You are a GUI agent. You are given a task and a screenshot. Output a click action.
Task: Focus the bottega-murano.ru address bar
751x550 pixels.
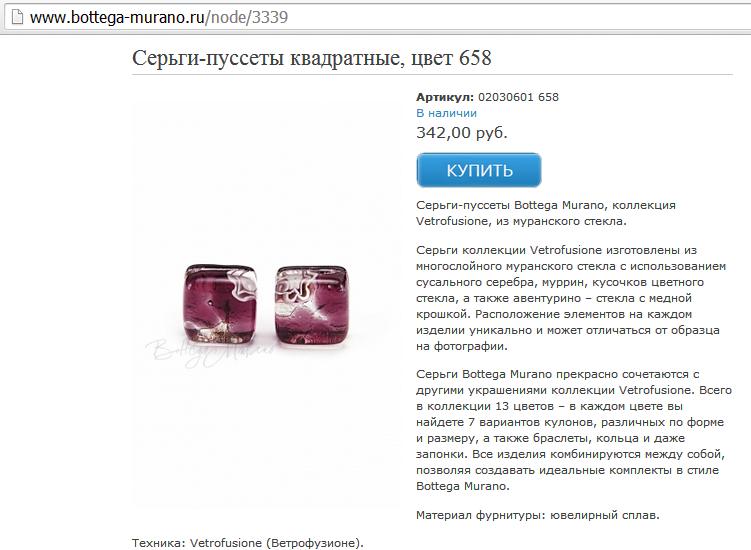pyautogui.click(x=378, y=18)
